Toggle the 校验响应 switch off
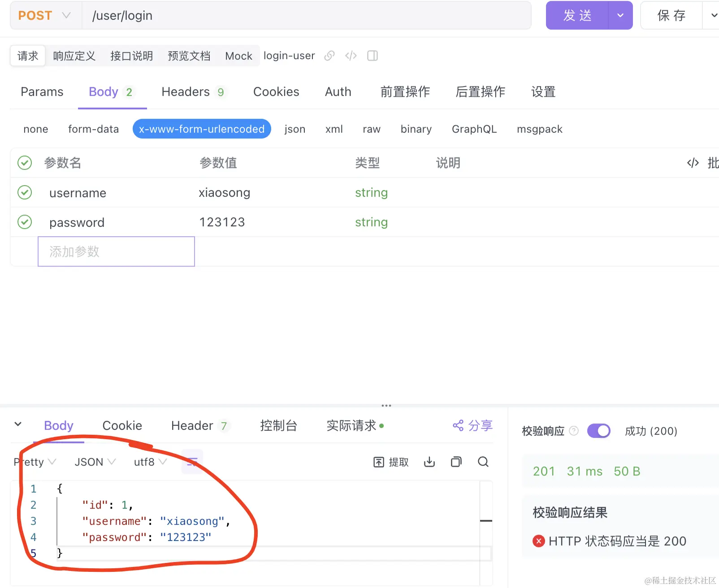 coord(599,431)
